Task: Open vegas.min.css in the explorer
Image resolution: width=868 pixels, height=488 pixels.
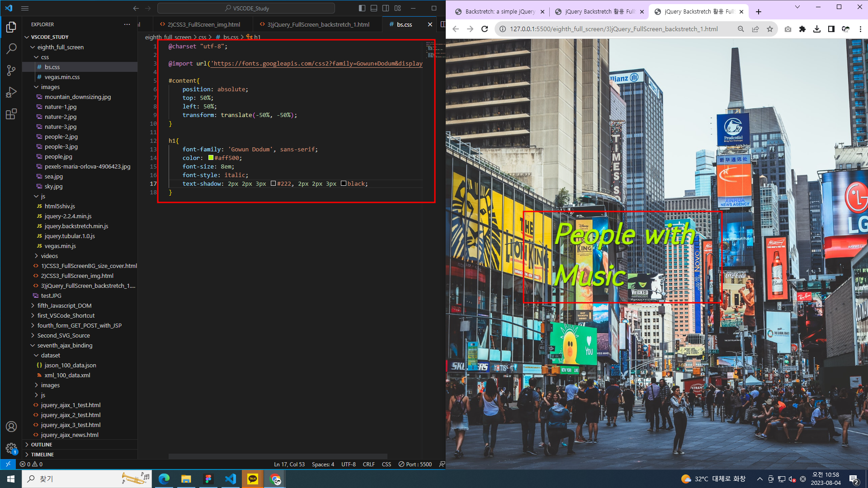Action: coord(62,77)
